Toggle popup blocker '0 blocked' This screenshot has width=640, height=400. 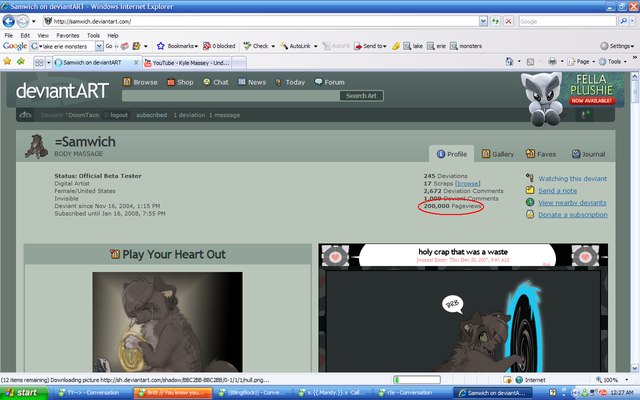tap(219, 46)
